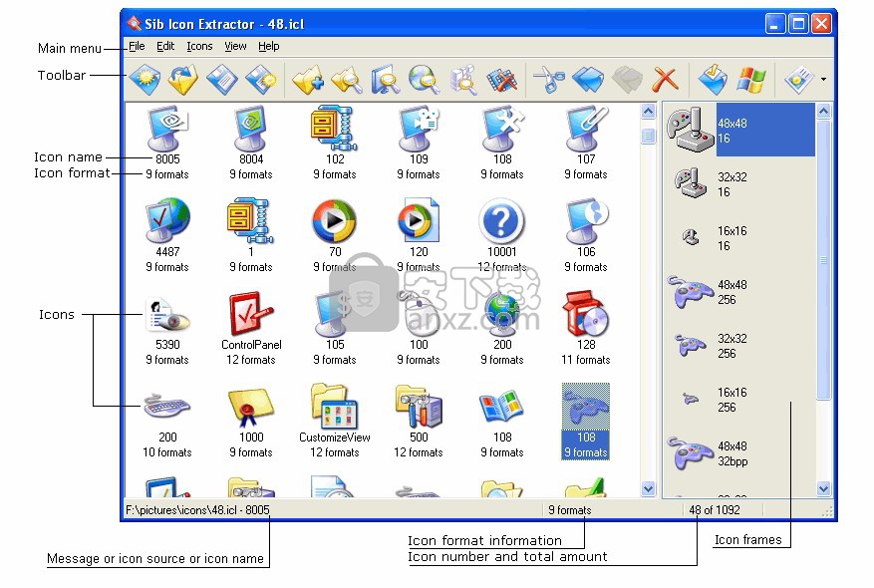Select the software box icon named 128
The height and width of the screenshot is (588, 874).
click(586, 328)
